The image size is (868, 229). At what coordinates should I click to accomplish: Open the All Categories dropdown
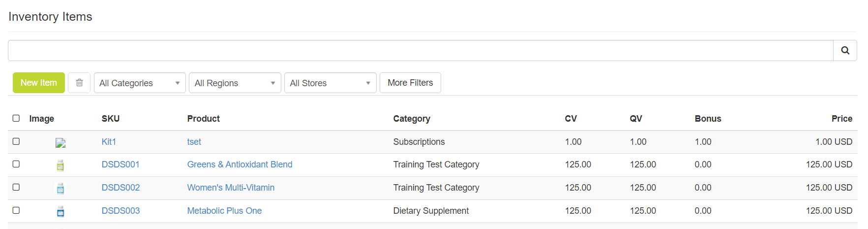tap(140, 83)
